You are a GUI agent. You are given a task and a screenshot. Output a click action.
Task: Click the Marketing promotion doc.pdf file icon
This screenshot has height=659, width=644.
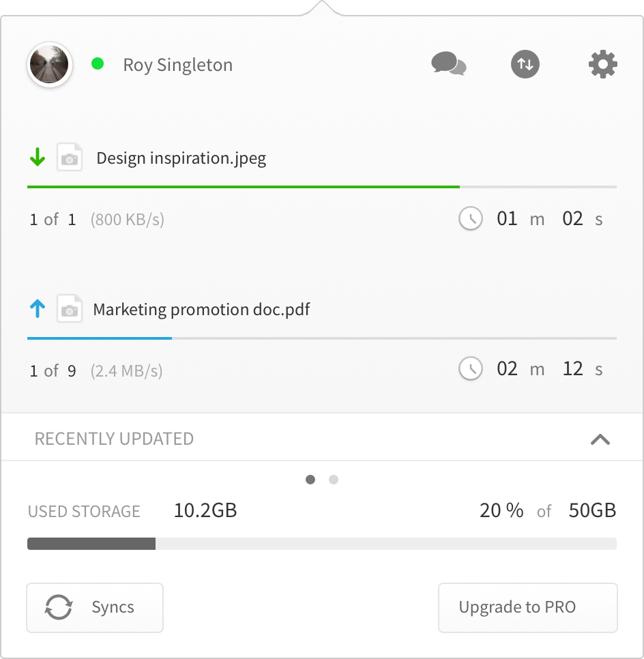(x=70, y=308)
